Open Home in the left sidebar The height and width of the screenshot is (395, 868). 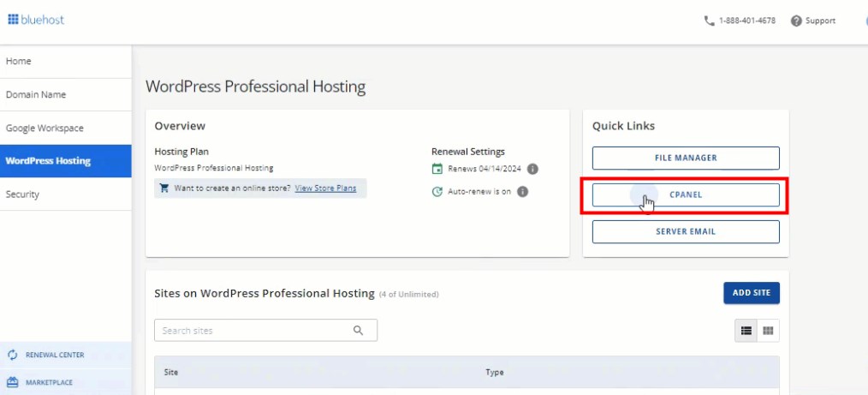click(19, 62)
